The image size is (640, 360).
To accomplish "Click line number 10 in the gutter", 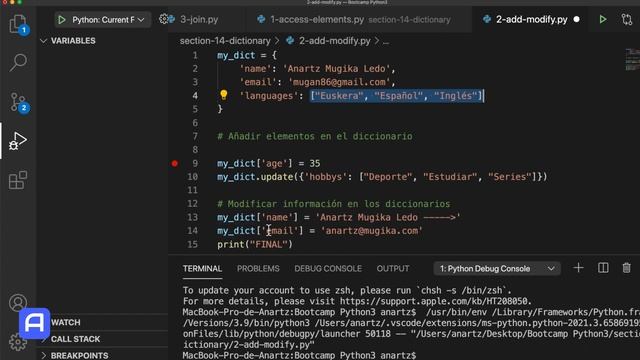I will click(193, 177).
